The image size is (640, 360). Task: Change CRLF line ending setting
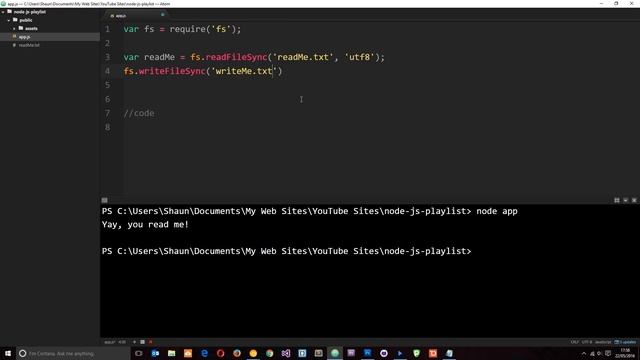click(x=575, y=342)
